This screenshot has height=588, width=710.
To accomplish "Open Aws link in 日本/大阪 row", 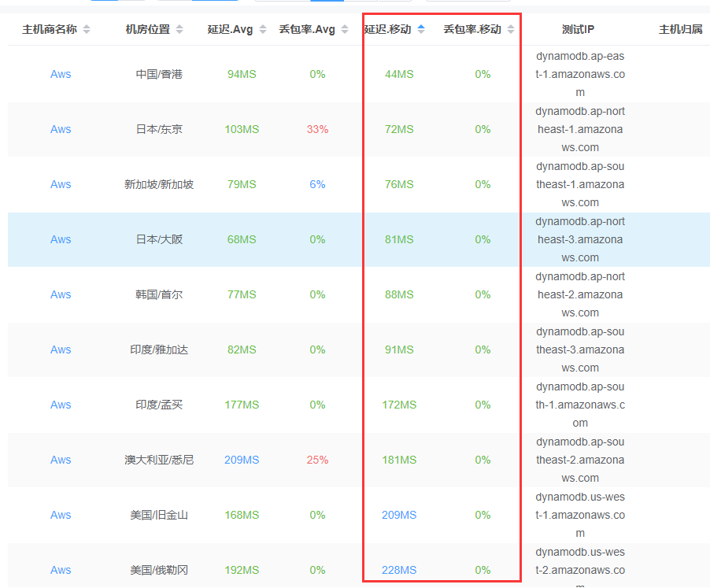I will pyautogui.click(x=61, y=239).
